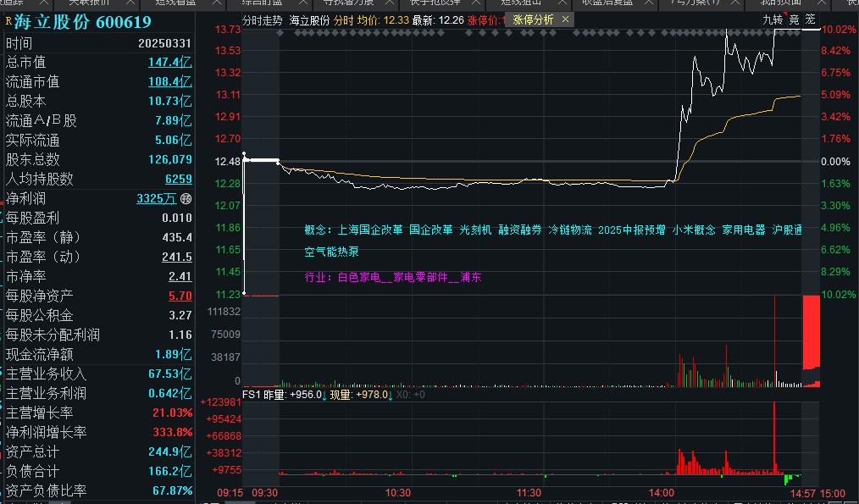This screenshot has width=859, height=504.
Task: Click the 2025中报预增 concept tag
Action: click(x=632, y=230)
